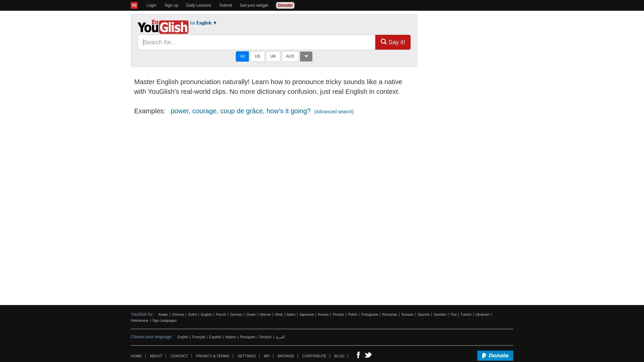Viewport: 644px width, 362px height.
Task: Switch YouGlish to Hebrew
Action: tap(265, 315)
